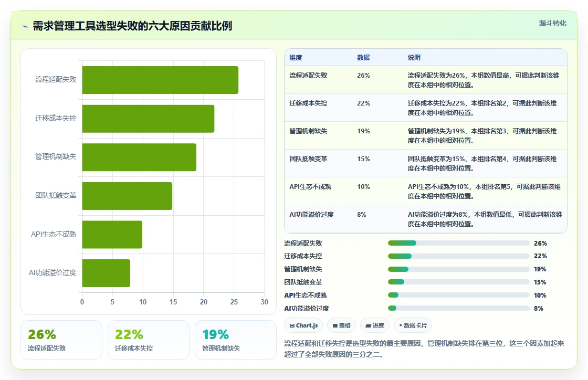This screenshot has height=380, width=588.
Task: Click the 维度 column header
Action: (296, 58)
